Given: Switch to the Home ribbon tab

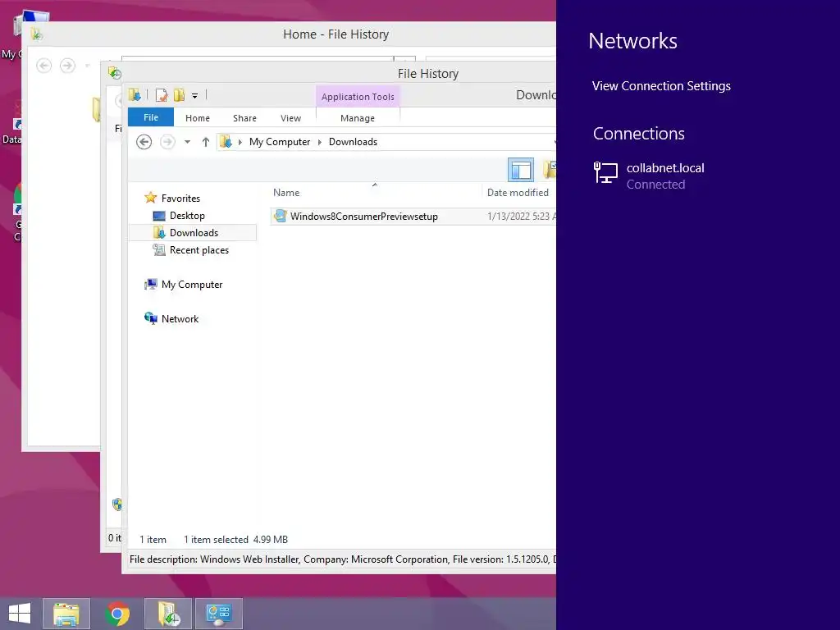Looking at the screenshot, I should tap(198, 118).
